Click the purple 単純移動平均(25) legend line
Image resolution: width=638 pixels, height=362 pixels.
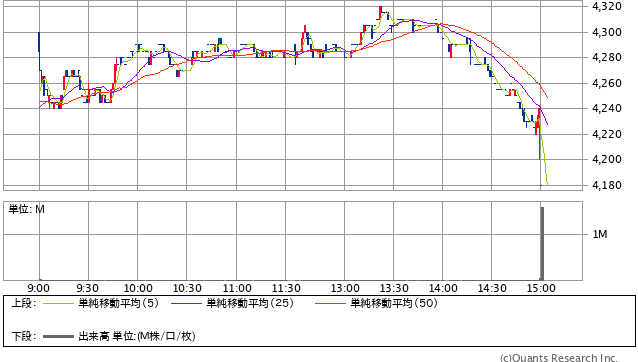point(186,303)
